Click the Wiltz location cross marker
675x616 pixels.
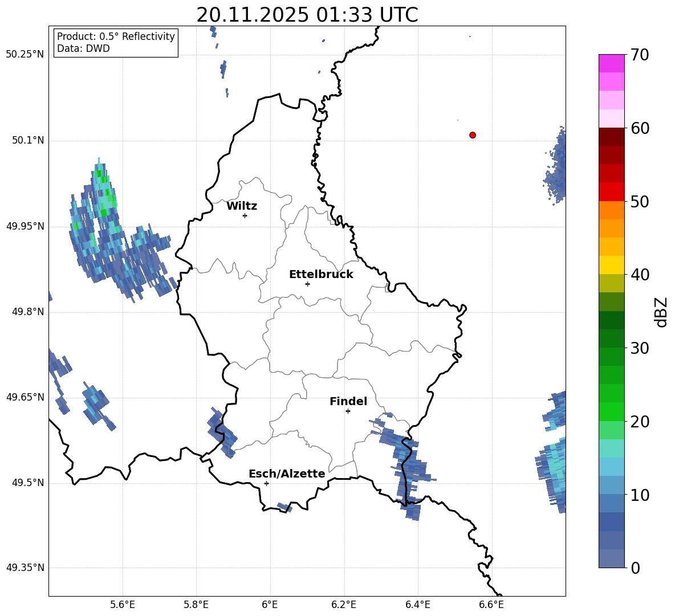tap(245, 215)
